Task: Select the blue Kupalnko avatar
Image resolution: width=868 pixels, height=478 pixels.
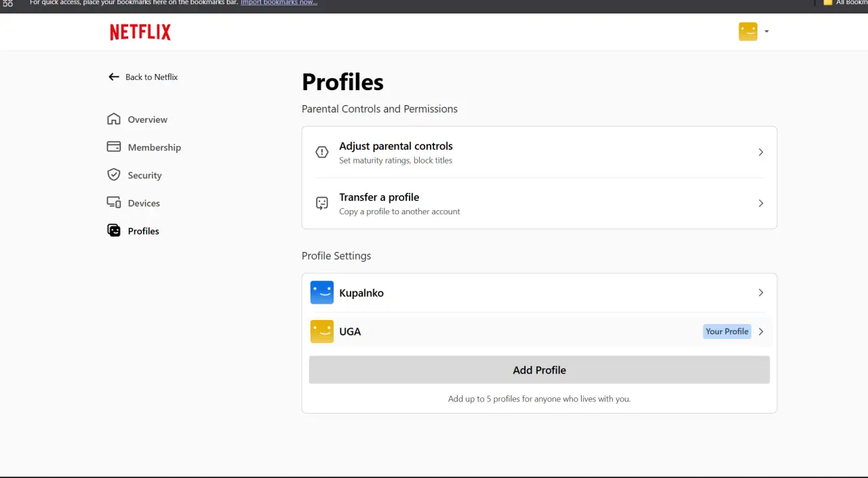Action: tap(322, 293)
